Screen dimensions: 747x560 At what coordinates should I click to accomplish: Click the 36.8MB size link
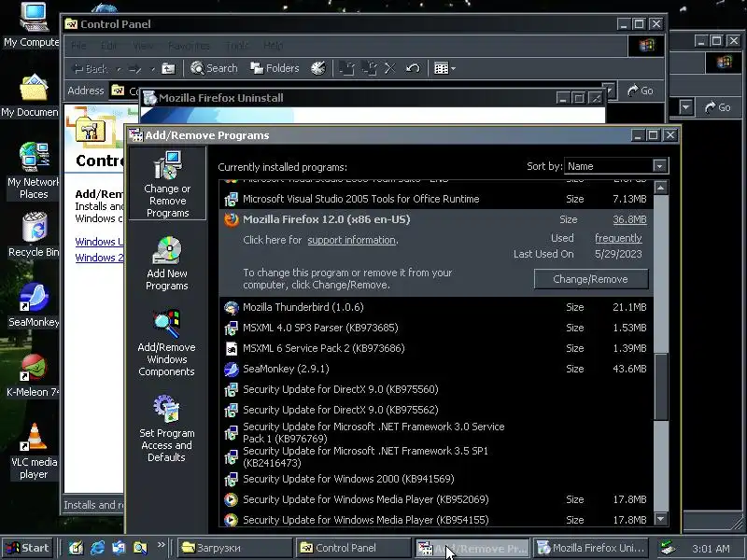629,219
